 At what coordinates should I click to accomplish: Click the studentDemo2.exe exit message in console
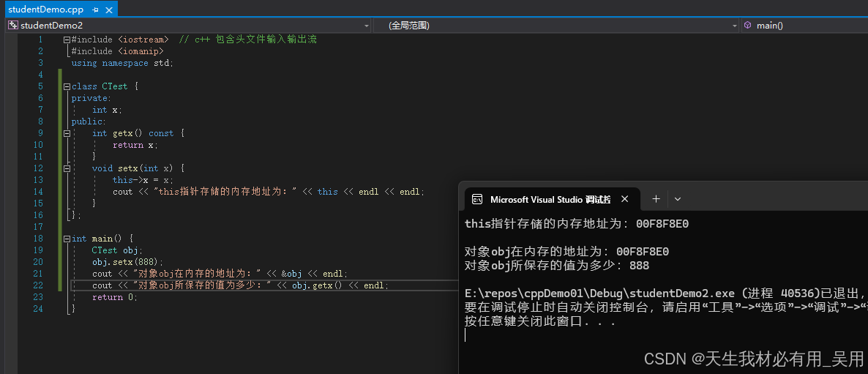tap(666, 293)
